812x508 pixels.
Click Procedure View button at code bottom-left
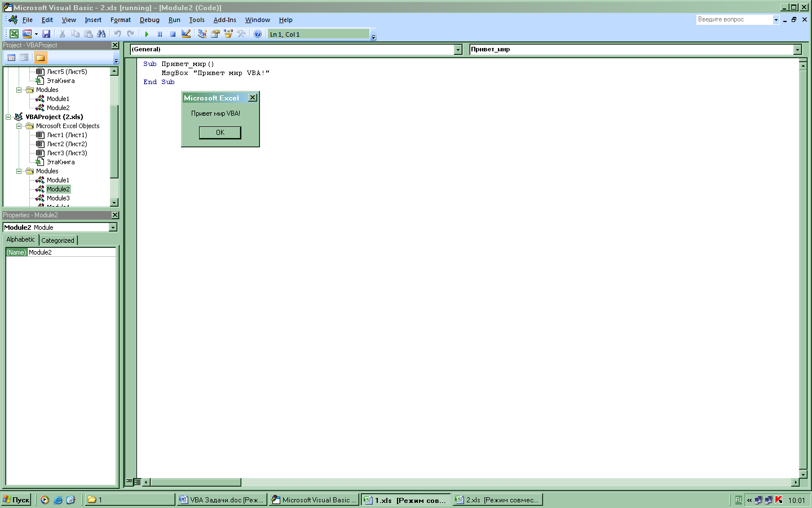(129, 482)
